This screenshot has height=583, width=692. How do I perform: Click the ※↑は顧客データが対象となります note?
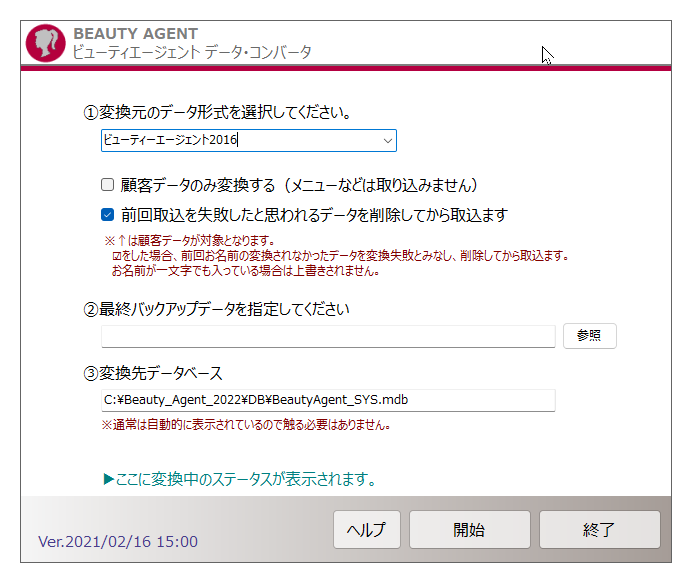click(x=190, y=241)
